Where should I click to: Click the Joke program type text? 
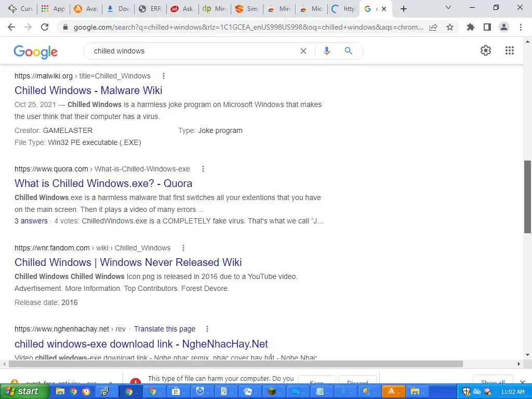(220, 130)
